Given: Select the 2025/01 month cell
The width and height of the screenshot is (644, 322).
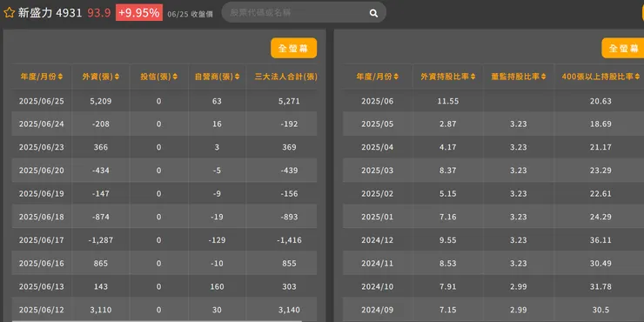Looking at the screenshot, I should pos(377,217).
